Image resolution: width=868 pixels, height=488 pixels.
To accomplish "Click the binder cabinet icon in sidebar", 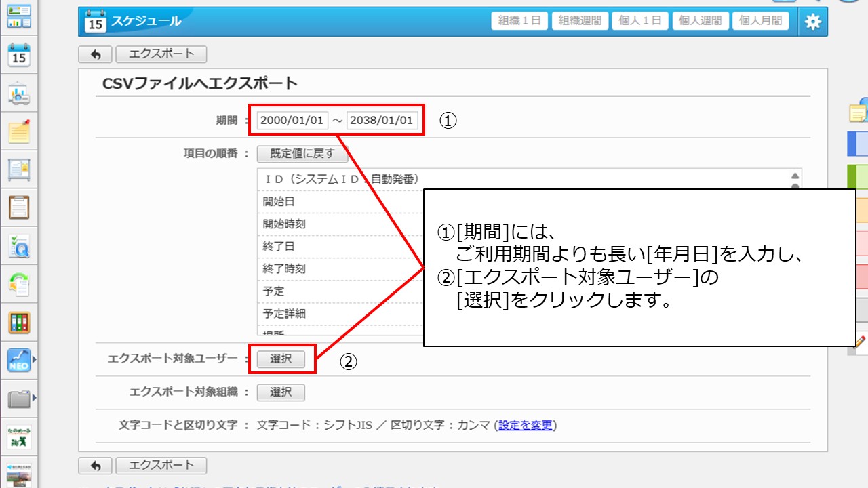I will pos(19,323).
